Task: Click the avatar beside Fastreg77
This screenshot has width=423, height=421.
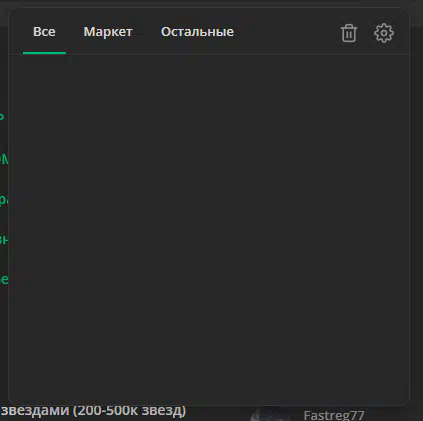Action: pyautogui.click(x=267, y=415)
